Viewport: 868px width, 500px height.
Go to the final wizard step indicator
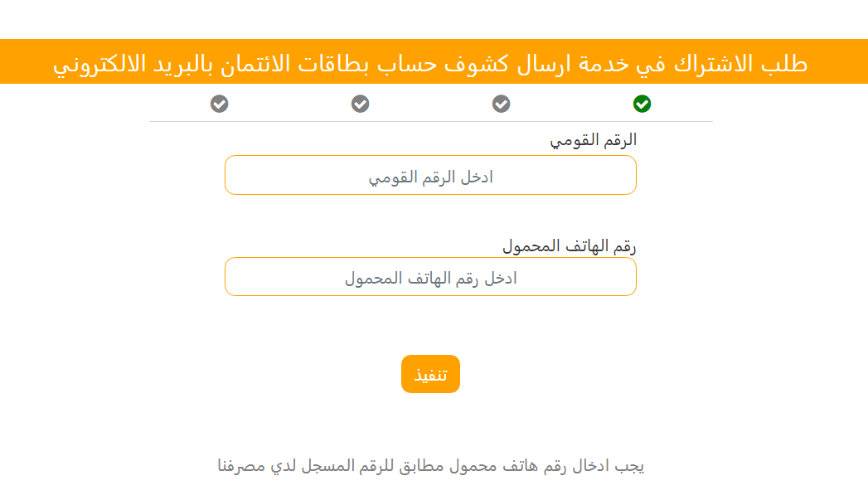219,104
